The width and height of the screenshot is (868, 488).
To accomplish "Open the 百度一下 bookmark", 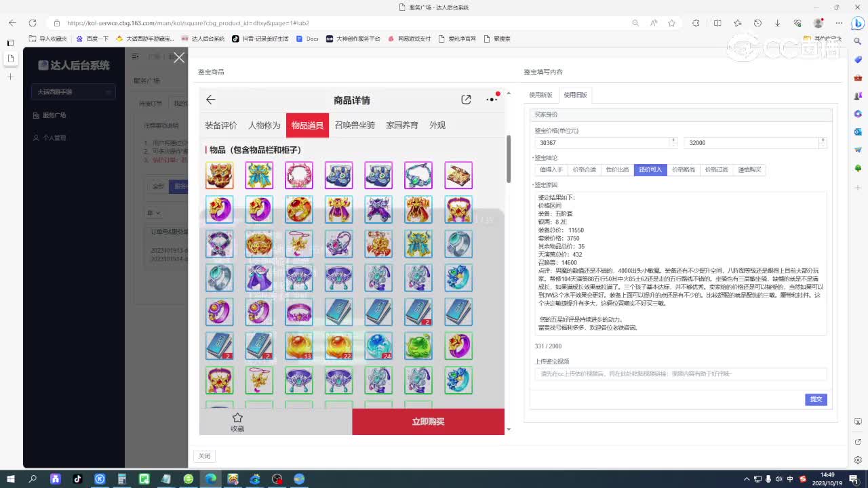I will pyautogui.click(x=92, y=39).
